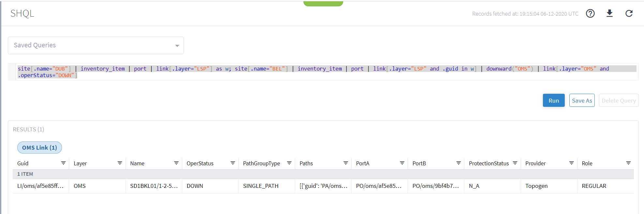Viewport: 644px width, 214px height.
Task: Expand the Saved Queries dropdown
Action: pos(96,45)
